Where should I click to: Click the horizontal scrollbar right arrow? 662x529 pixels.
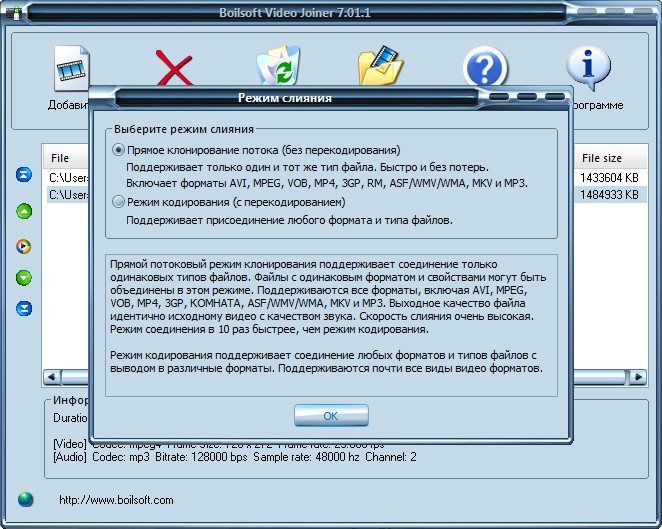pyautogui.click(x=638, y=377)
